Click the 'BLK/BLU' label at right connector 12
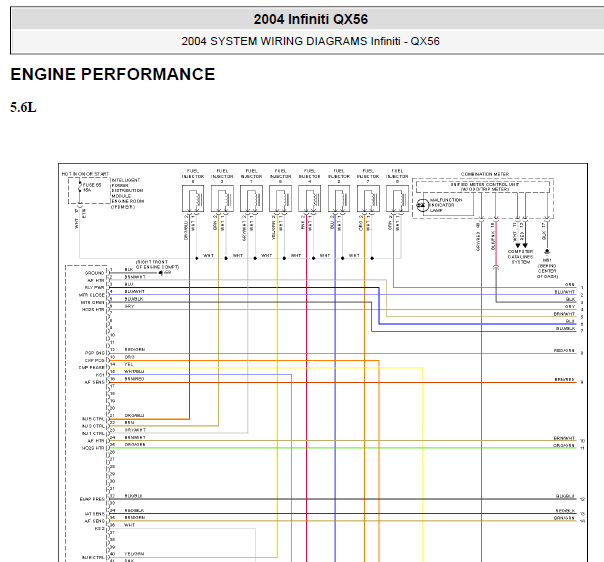Image resolution: width=604 pixels, height=562 pixels. point(565,497)
